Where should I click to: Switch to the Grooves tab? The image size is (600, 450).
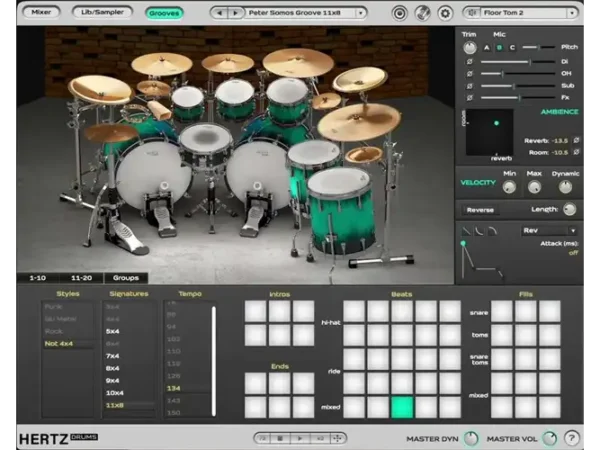[x=164, y=13]
